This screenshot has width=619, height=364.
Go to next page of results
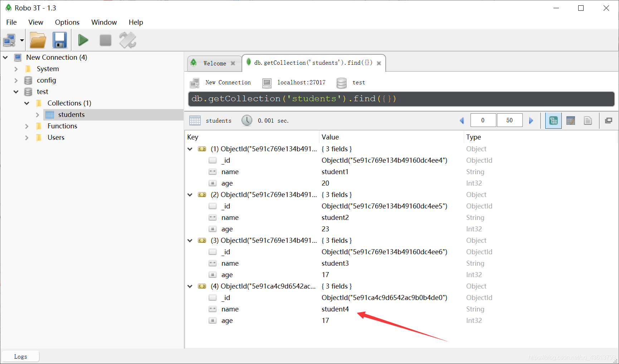[531, 120]
